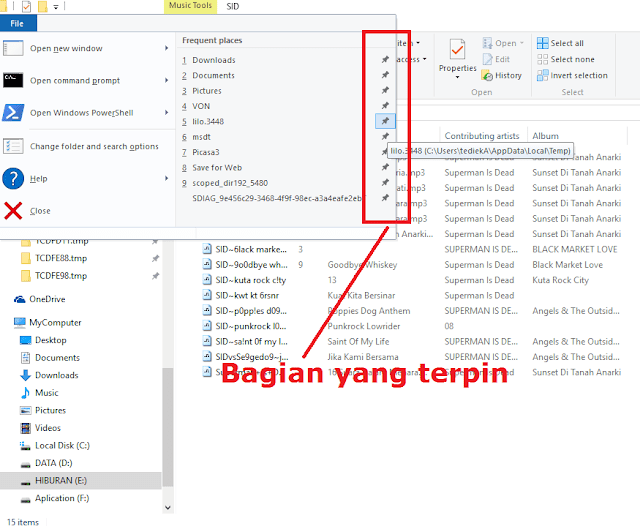Expand the Open command prompt submenu arrow

point(166,80)
